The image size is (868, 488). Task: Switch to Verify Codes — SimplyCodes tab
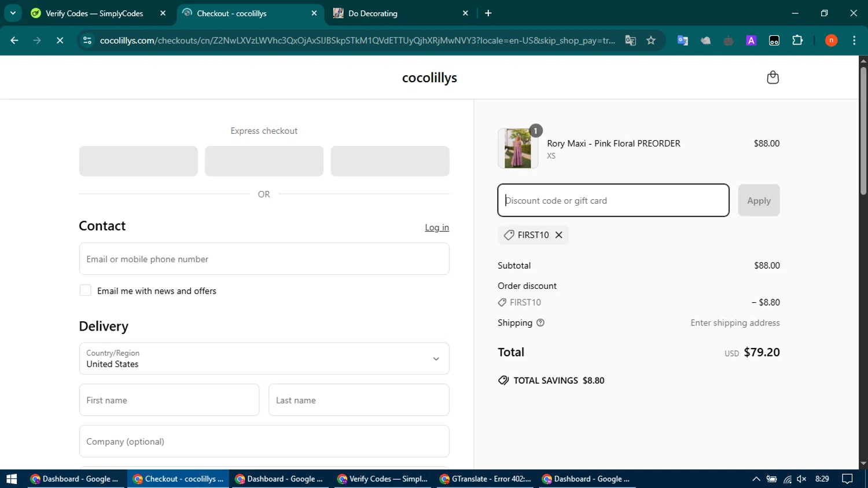[94, 13]
